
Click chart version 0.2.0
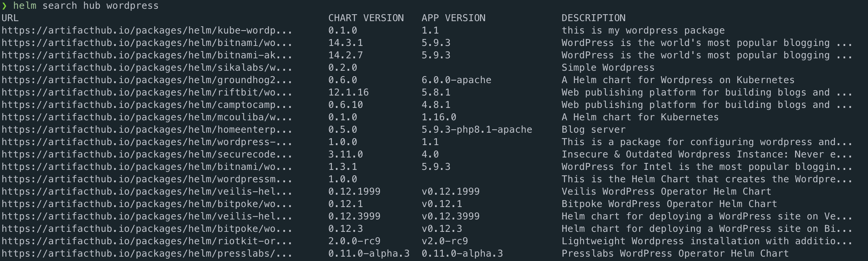(343, 68)
